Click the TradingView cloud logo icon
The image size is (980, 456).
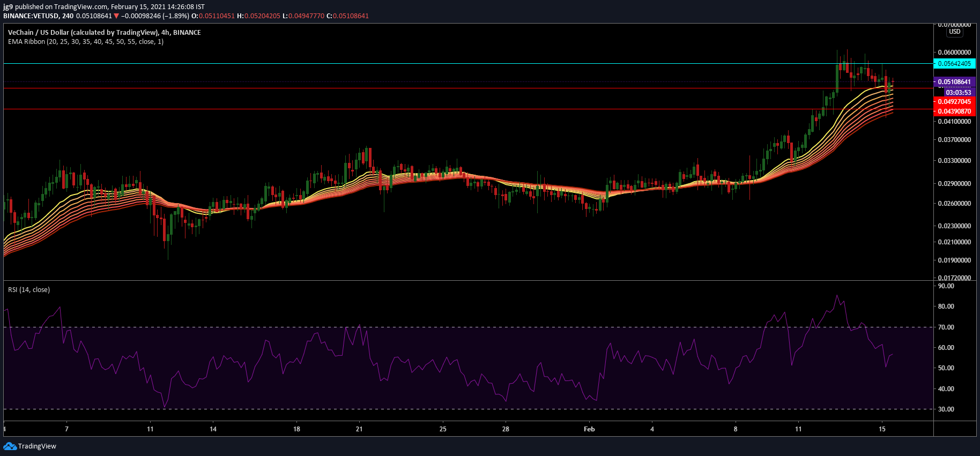coord(10,446)
